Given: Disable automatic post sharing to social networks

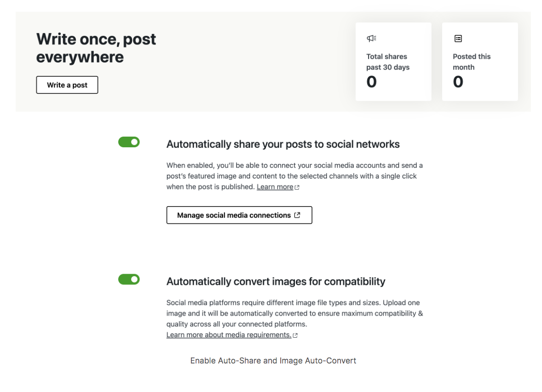Looking at the screenshot, I should point(129,142).
